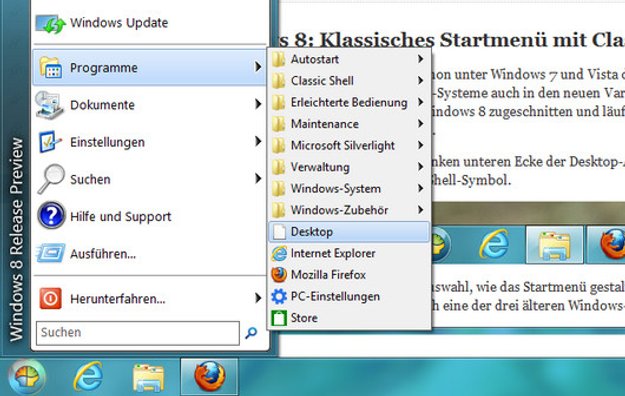This screenshot has width=625, height=396.
Task: Expand the Suchen submenu arrow
Action: (x=258, y=178)
